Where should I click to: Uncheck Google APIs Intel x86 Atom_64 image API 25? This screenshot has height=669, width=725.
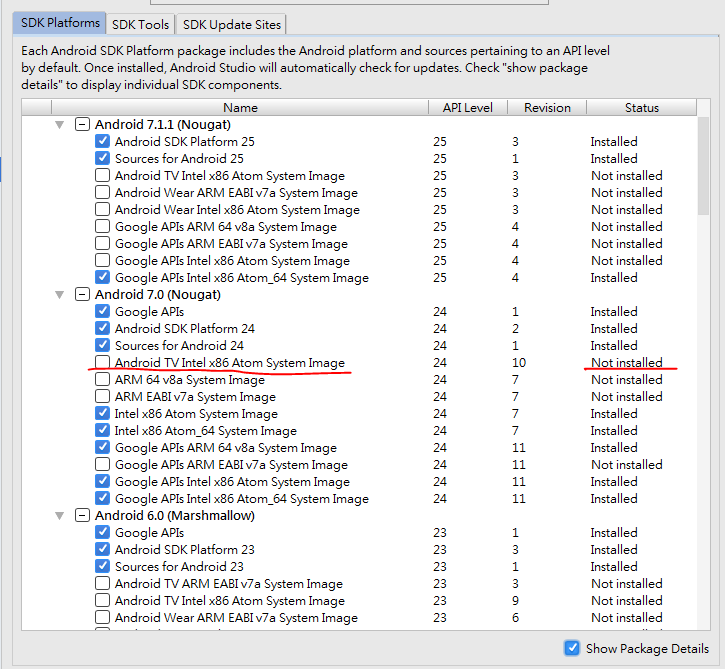click(x=102, y=277)
